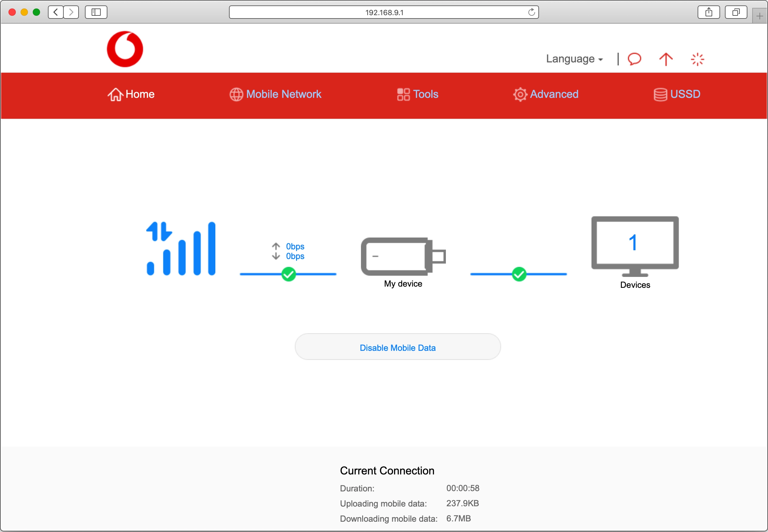The image size is (768, 532).
Task: Reload the page from the address bar
Action: (x=531, y=12)
